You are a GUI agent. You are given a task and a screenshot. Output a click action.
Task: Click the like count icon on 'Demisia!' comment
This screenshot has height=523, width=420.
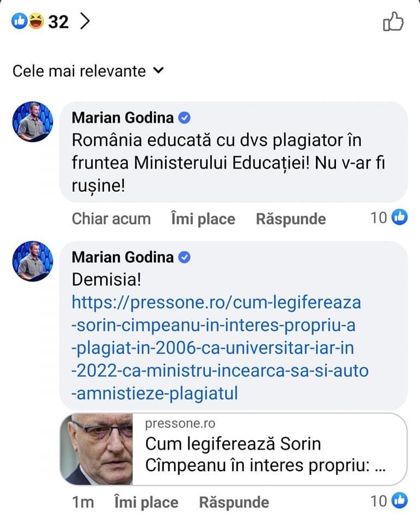400,500
